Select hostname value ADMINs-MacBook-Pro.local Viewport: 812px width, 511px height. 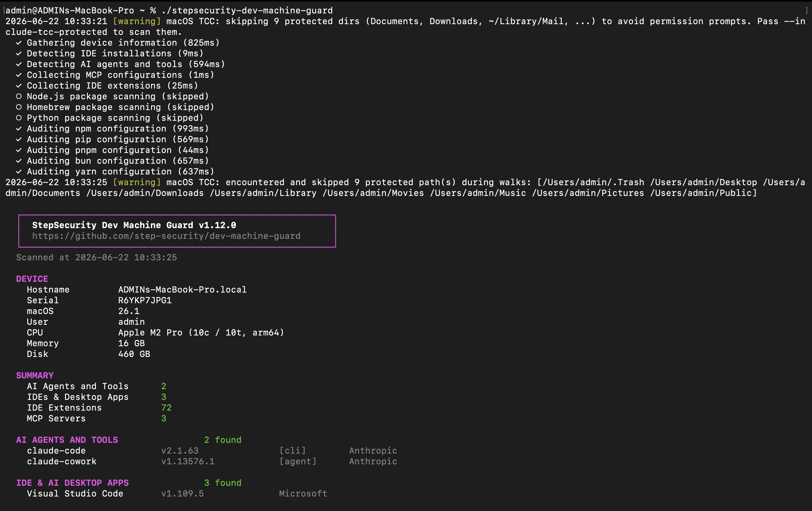coord(182,290)
